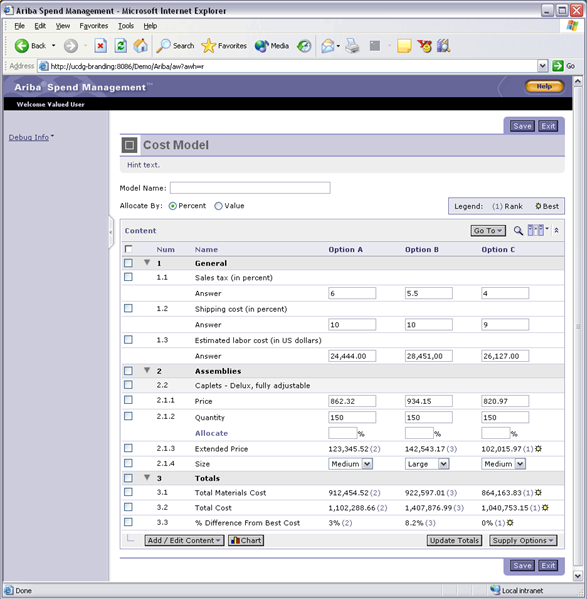The height and width of the screenshot is (599, 587).
Task: Open the Mail envelope icon
Action: pos(328,46)
